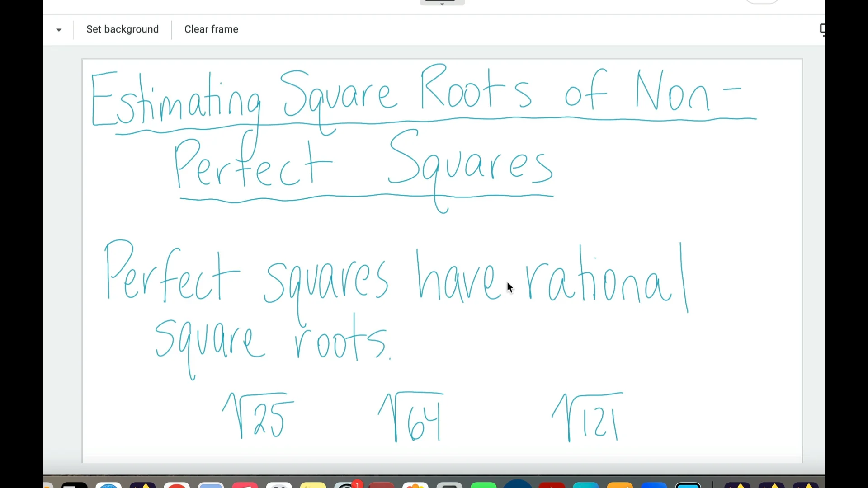Click the handwritten square root of 121
The height and width of the screenshot is (488, 868).
(x=587, y=417)
